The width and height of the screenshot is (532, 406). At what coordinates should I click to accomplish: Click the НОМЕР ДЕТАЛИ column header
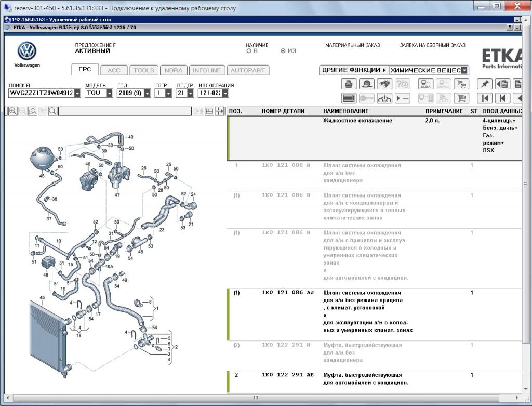(283, 111)
